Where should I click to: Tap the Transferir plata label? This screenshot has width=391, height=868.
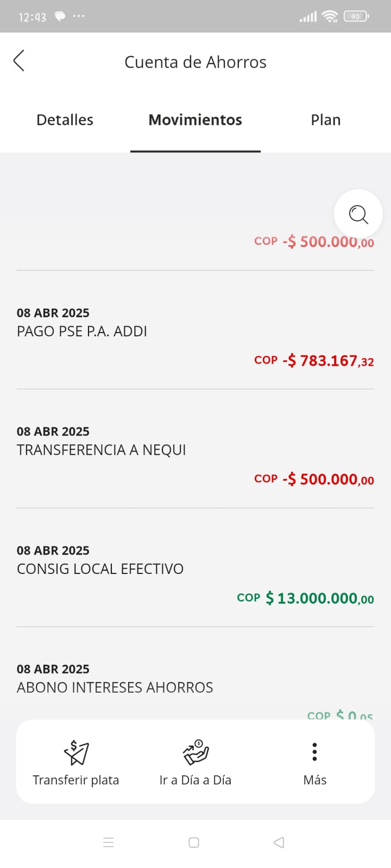(76, 780)
